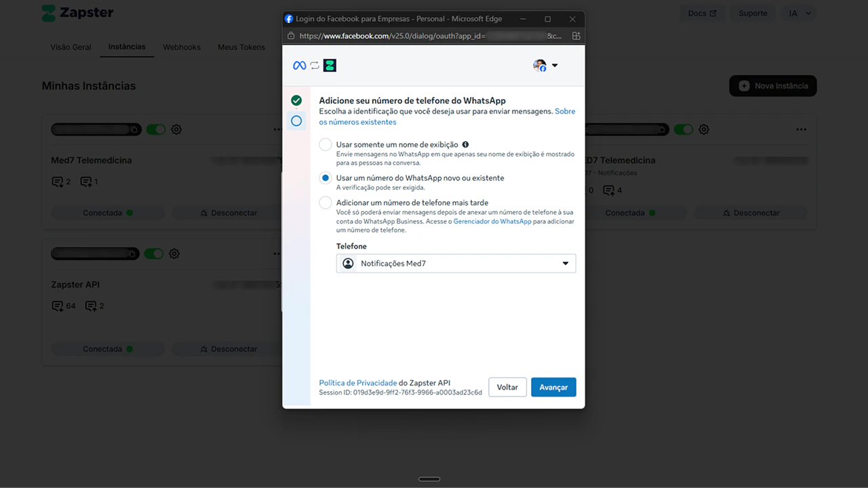Open the Visão Geral tab in Zapster
Screen dimensions: 868x488
click(x=71, y=47)
